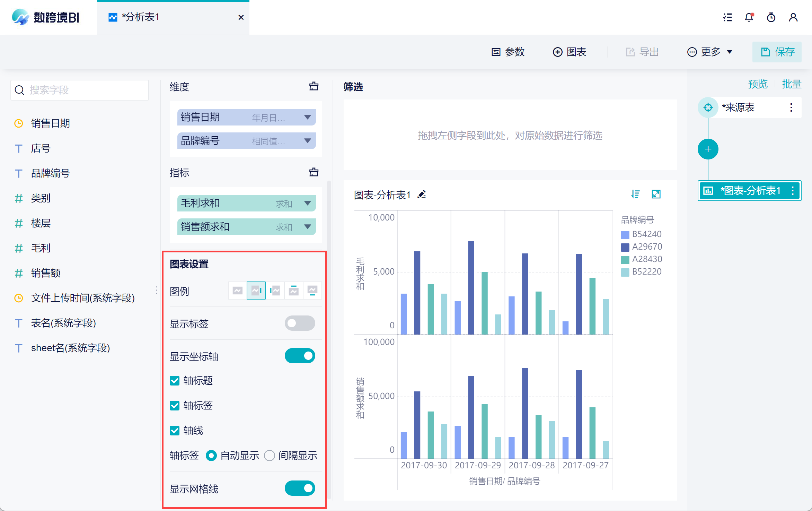Screen dimensions: 812x511
Task: Open the 参数 menu item
Action: point(508,52)
